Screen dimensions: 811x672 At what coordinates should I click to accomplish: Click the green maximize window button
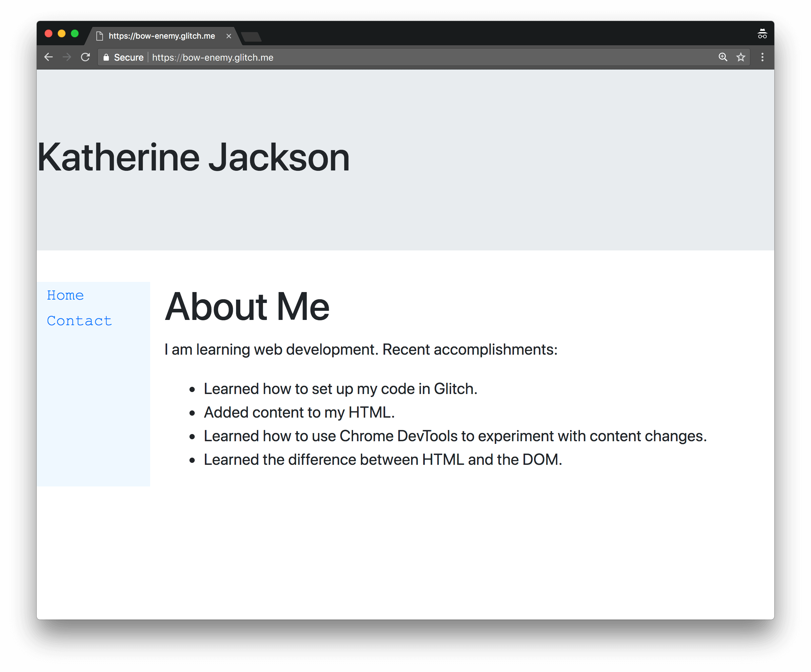pyautogui.click(x=75, y=33)
